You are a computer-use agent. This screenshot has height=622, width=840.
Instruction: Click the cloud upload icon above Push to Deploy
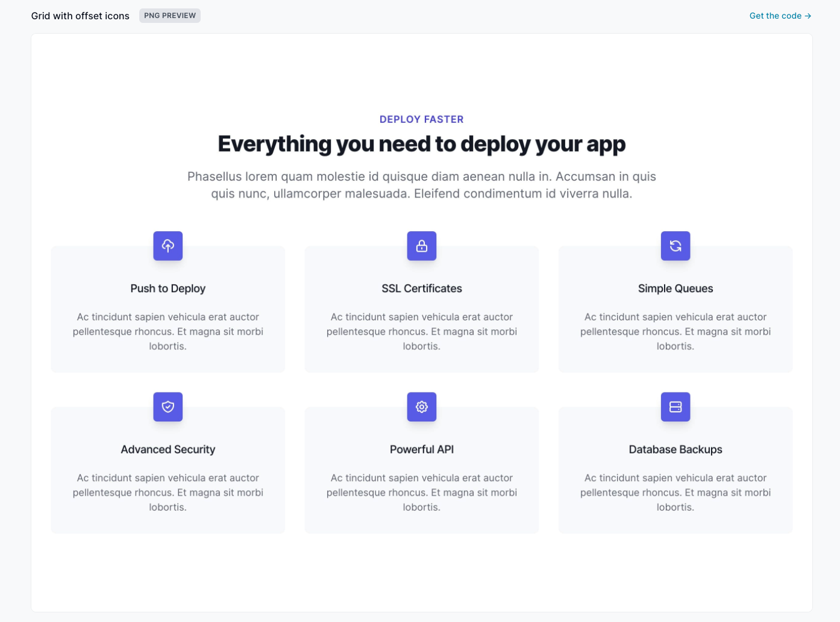tap(168, 246)
